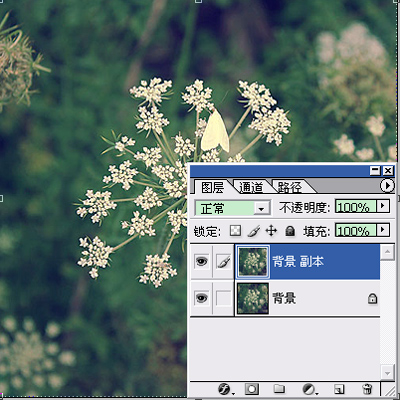
Task: Toggle lock position move icon
Action: coord(271,231)
